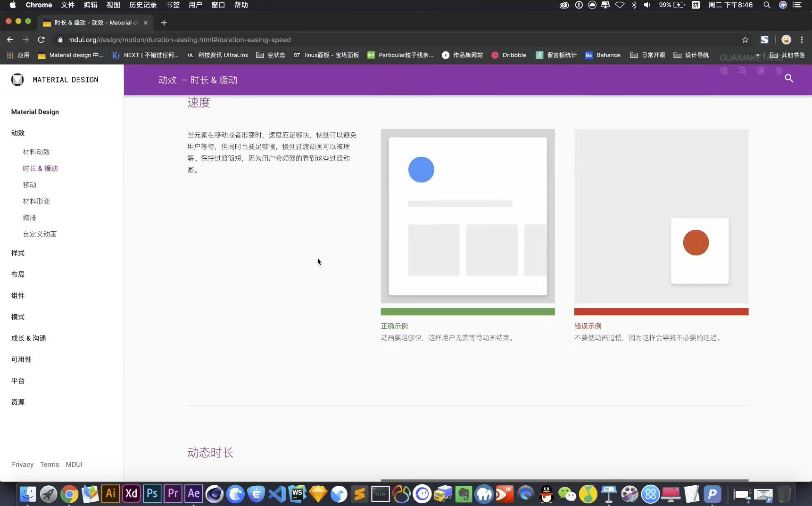This screenshot has width=812, height=506.
Task: Click the Material Design logo icon
Action: pos(17,80)
